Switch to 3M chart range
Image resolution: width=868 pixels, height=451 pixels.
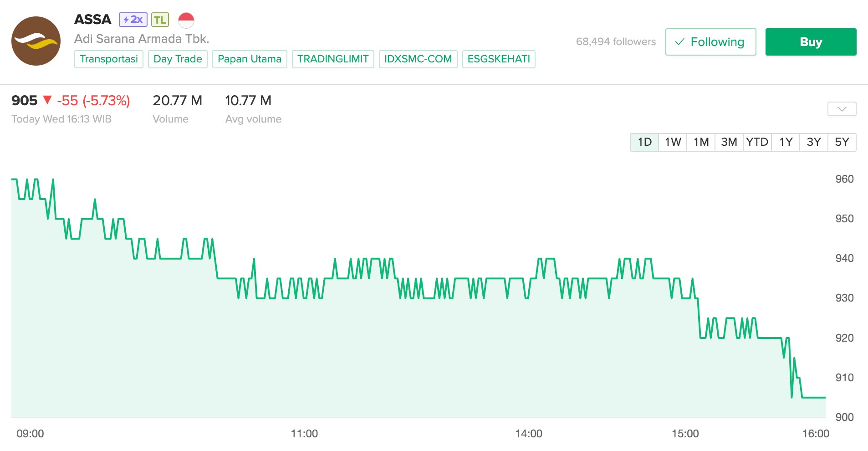pyautogui.click(x=729, y=142)
